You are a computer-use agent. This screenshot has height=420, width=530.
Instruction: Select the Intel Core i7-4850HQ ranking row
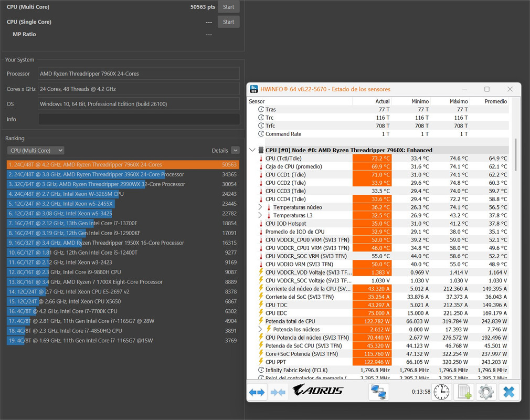point(123,331)
